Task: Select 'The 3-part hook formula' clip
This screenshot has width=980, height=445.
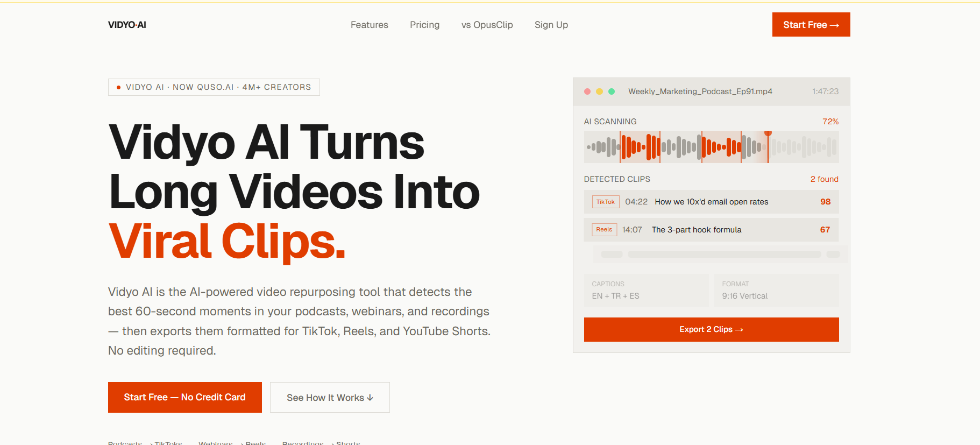Action: (712, 230)
